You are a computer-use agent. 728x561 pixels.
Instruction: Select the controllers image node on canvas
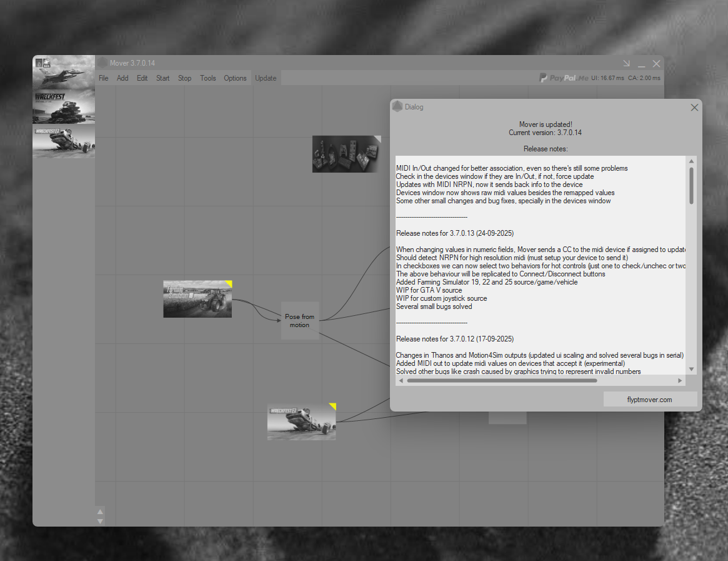pyautogui.click(x=346, y=154)
